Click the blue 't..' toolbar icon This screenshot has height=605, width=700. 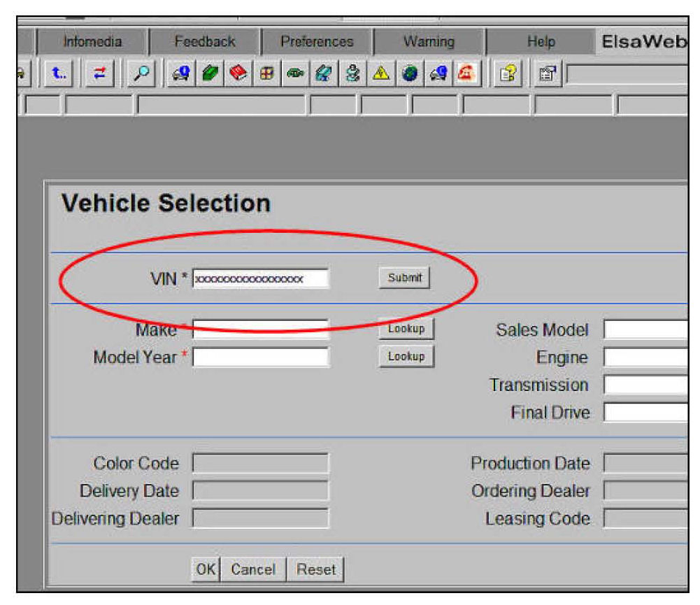(57, 73)
